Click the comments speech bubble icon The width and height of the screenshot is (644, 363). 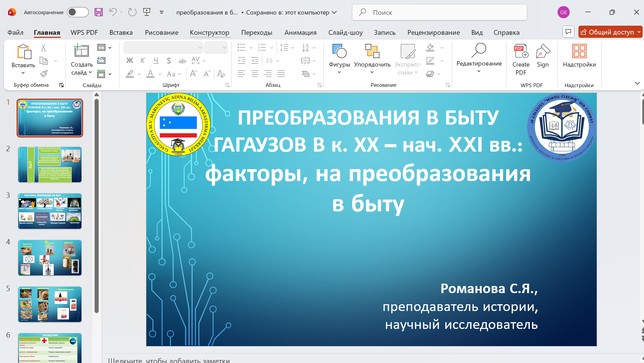568,32
